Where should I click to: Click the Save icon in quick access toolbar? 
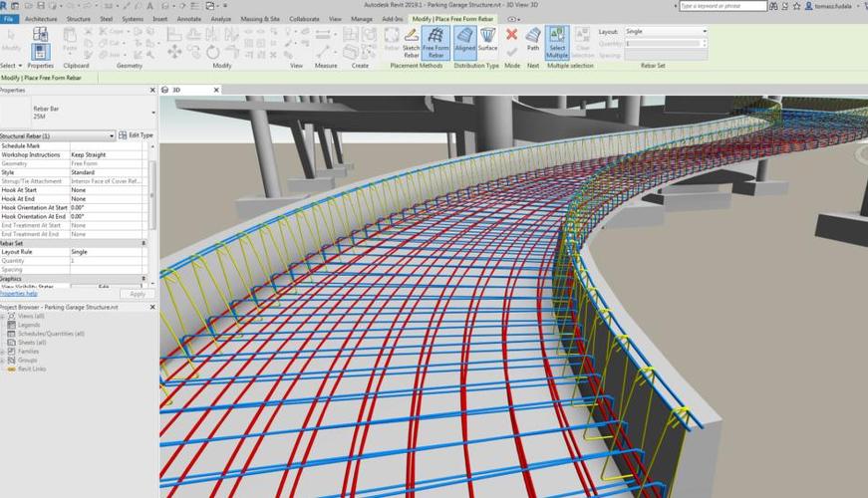(x=41, y=6)
